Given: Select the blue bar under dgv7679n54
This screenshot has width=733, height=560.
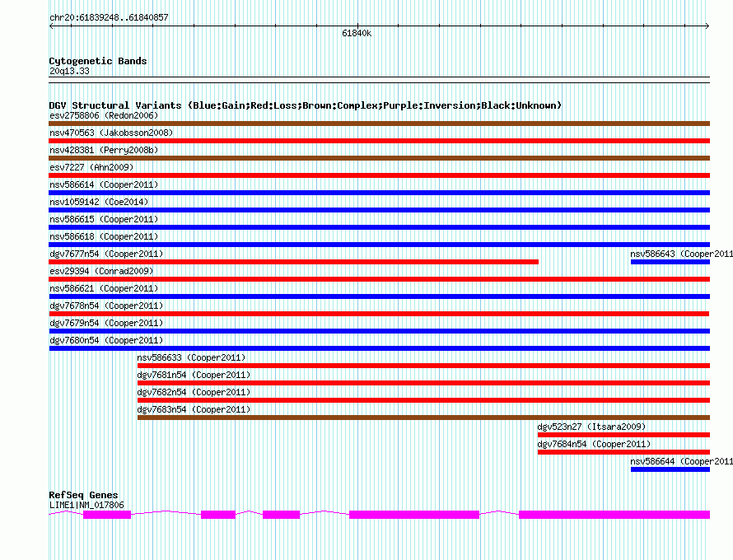Looking at the screenshot, I should (379, 331).
